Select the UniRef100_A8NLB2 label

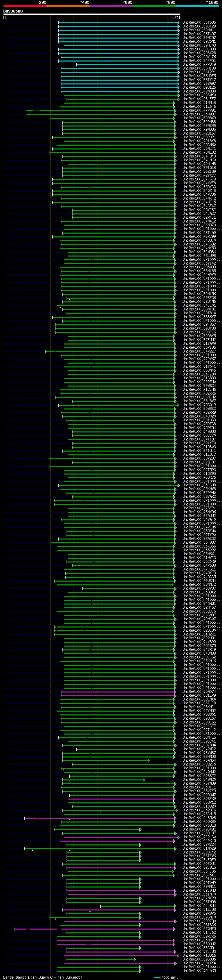199,153
